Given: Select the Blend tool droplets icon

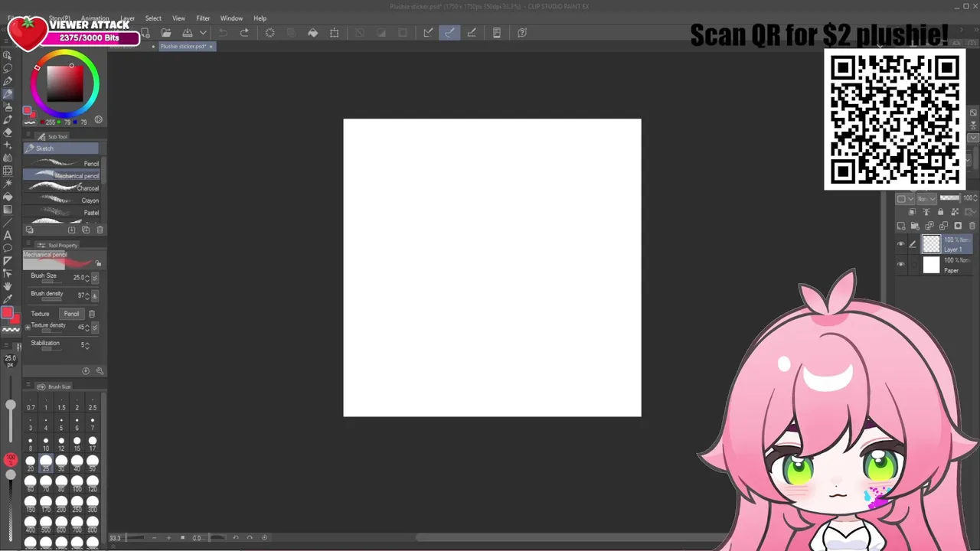Looking at the screenshot, I should pyautogui.click(x=7, y=158).
